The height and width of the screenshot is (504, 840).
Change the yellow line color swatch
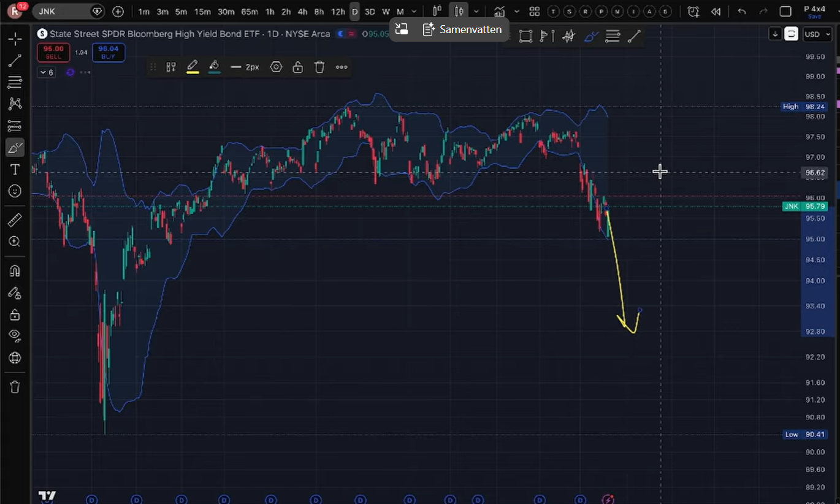193,67
